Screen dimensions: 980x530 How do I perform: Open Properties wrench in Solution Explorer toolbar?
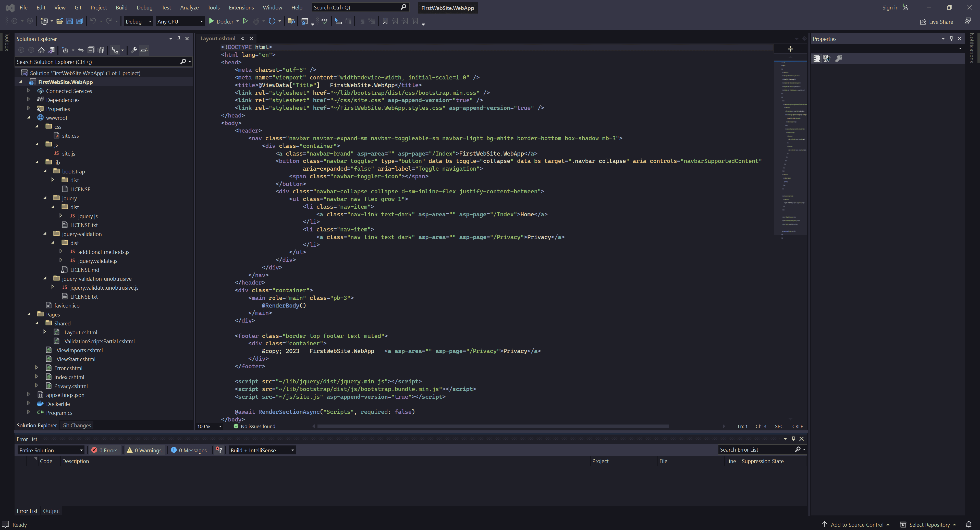pos(133,50)
